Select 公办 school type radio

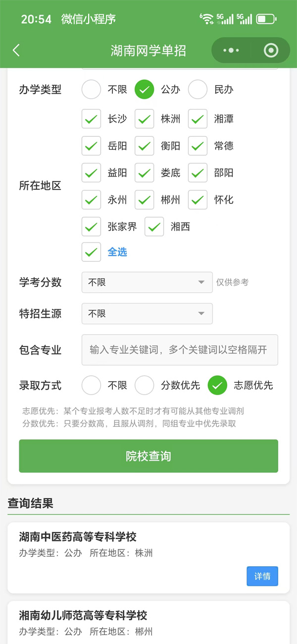pos(145,90)
